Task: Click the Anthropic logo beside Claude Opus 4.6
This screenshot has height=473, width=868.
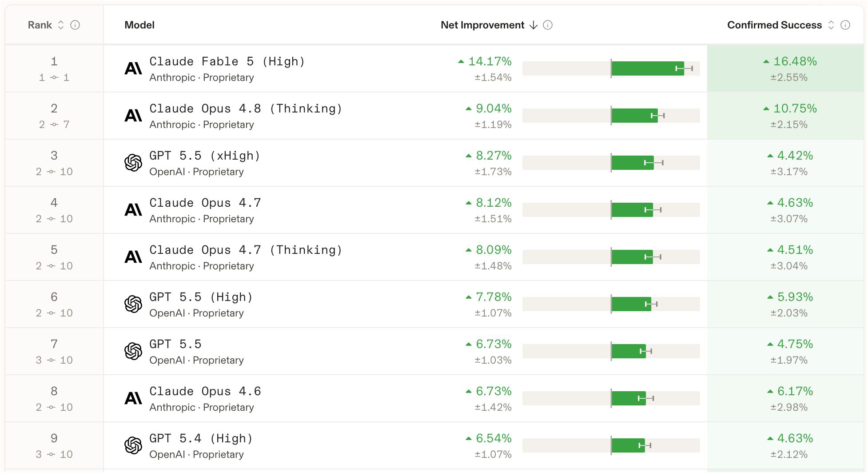Action: coord(133,398)
